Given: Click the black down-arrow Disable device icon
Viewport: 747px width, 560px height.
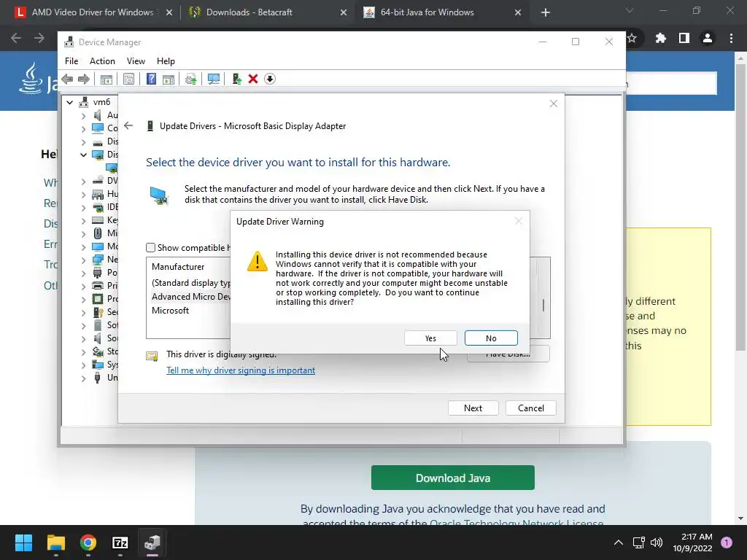Looking at the screenshot, I should 270,79.
